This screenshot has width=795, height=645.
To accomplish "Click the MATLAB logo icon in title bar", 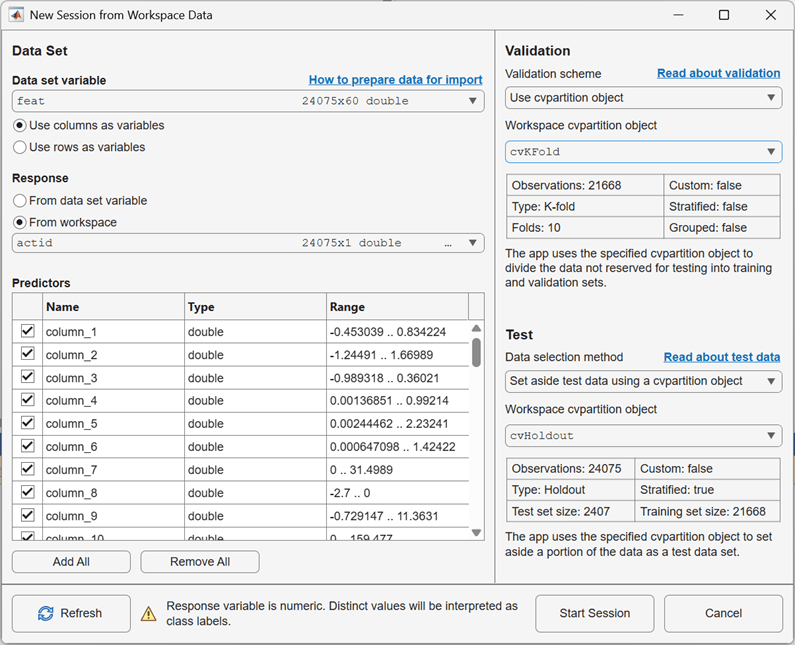I will point(16,15).
